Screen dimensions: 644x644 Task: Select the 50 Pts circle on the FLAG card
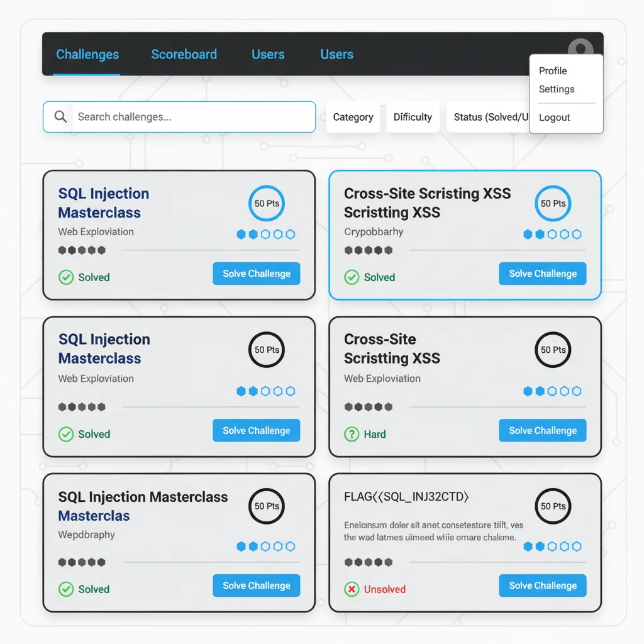pyautogui.click(x=552, y=506)
